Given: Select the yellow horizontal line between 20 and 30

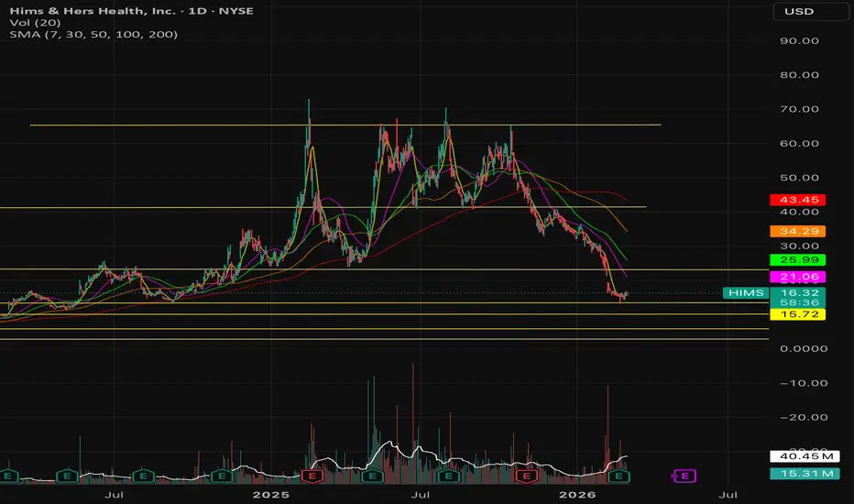Looking at the screenshot, I should 384,269.
